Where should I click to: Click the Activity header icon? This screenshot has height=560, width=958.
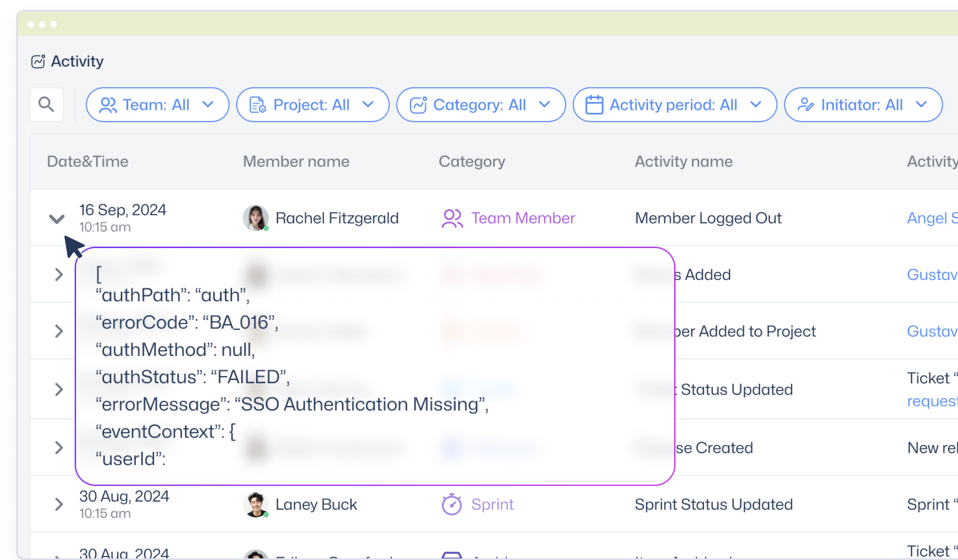38,62
